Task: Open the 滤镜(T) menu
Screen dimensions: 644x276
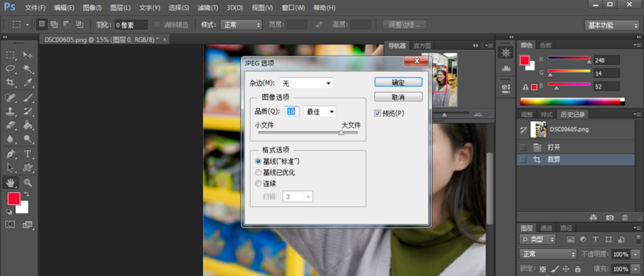Action: click(207, 8)
